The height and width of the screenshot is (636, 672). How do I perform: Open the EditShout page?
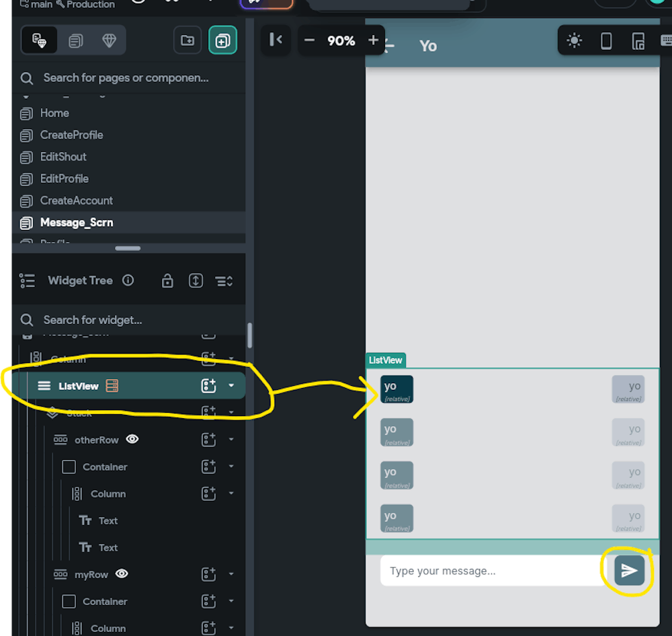(128, 157)
